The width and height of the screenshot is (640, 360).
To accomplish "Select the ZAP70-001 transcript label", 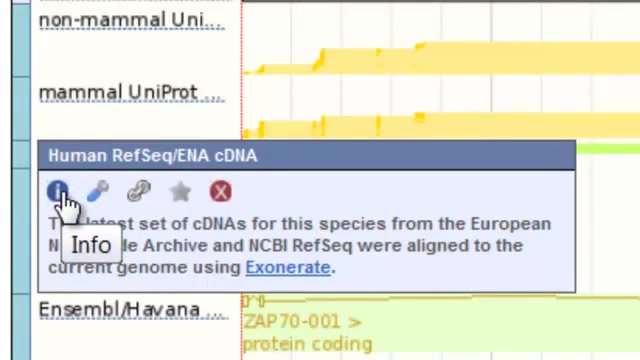I will tap(302, 322).
